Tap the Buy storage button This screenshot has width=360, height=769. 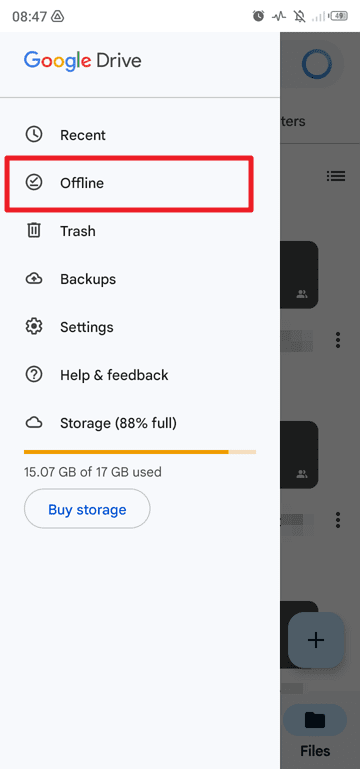click(87, 509)
